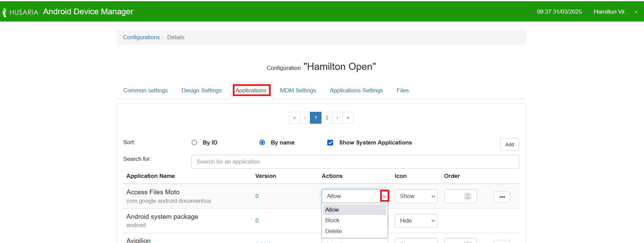This screenshot has width=644, height=243.
Task: Click the date and time in the header
Action: pyautogui.click(x=559, y=12)
